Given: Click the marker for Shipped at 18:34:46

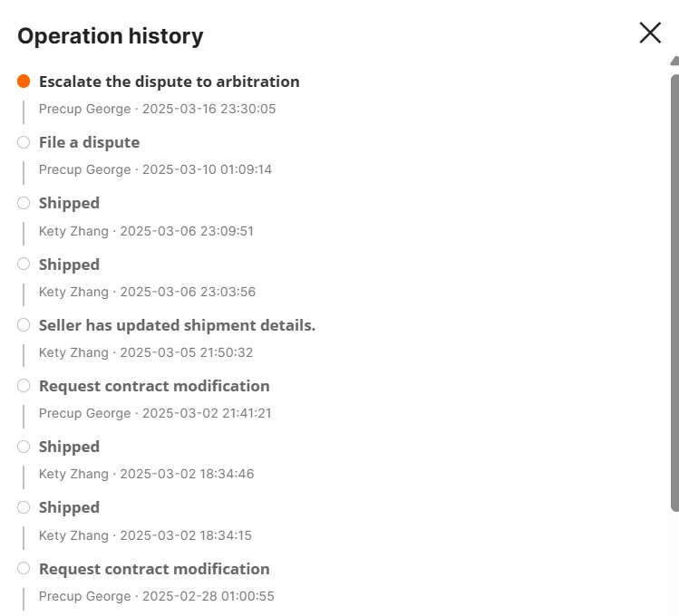Looking at the screenshot, I should coord(24,447).
